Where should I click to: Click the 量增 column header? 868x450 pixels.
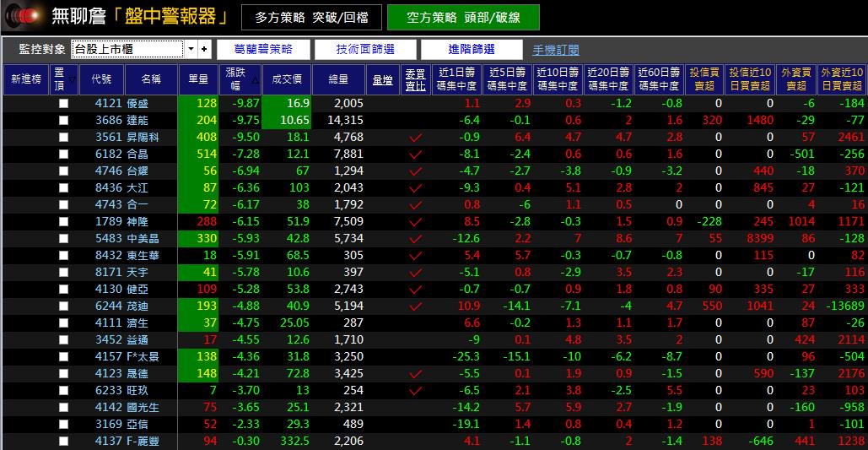click(x=381, y=79)
